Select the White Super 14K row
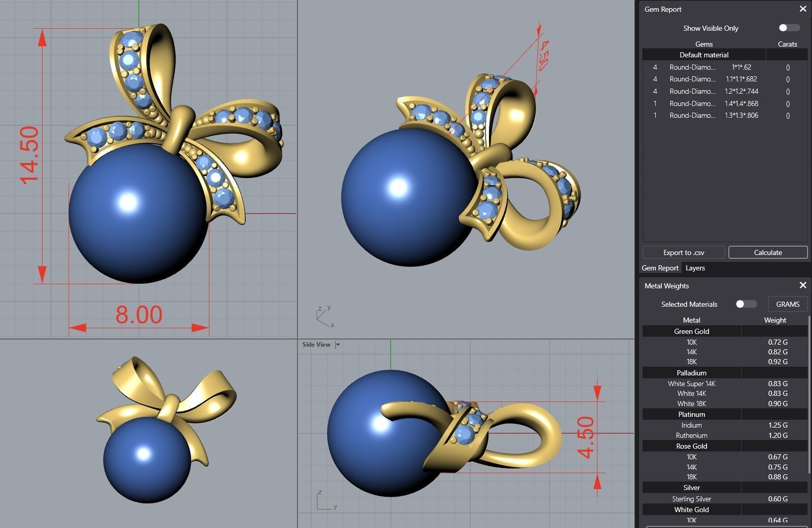The image size is (812, 528). (725, 384)
